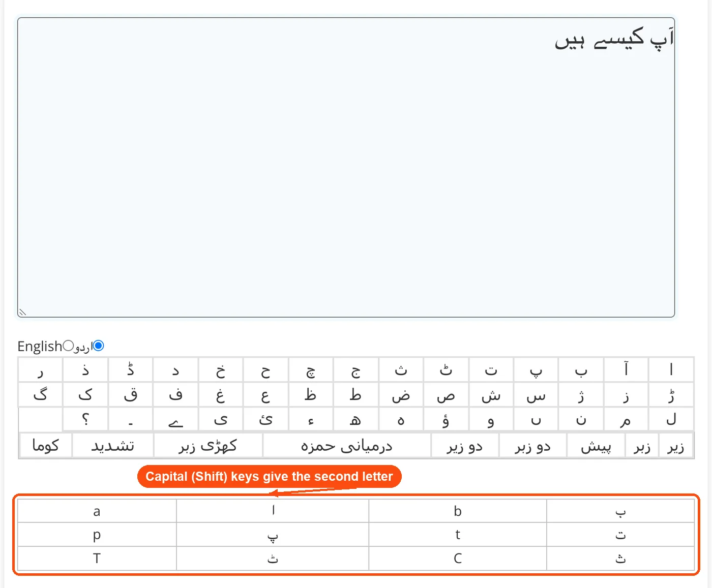Tap the ٹ key on the keyboard
Viewport: 712px width, 588px height.
click(x=446, y=370)
